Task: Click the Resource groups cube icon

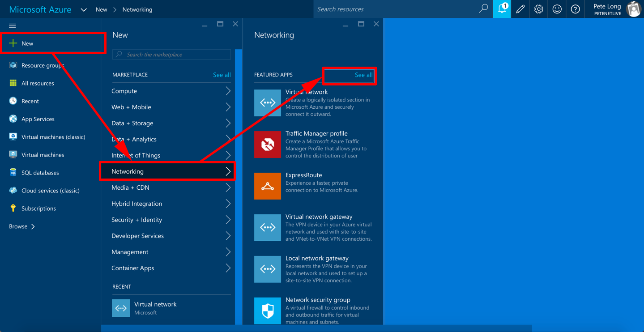Action: (x=13, y=65)
